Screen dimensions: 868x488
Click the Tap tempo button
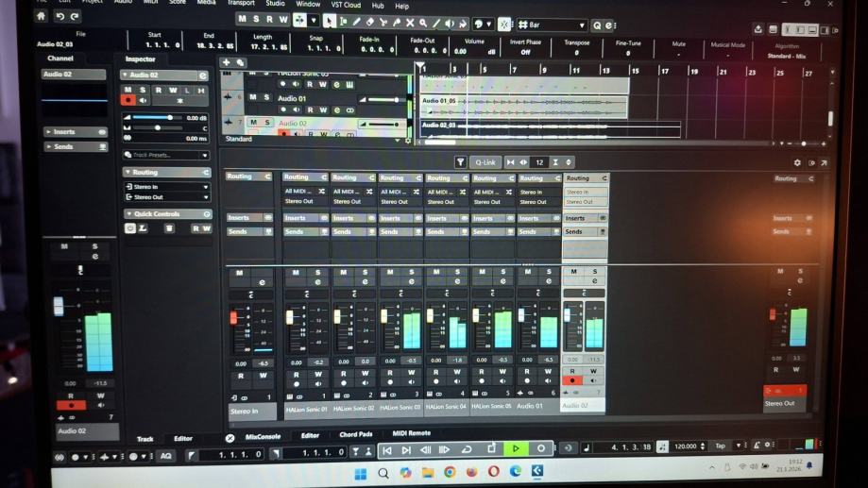721,446
